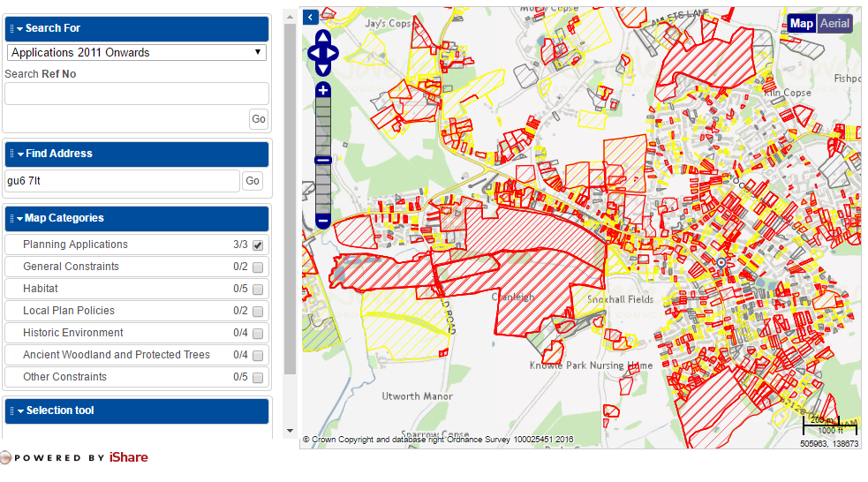Expand the Habitat category
The height and width of the screenshot is (482, 868).
pyautogui.click(x=41, y=289)
